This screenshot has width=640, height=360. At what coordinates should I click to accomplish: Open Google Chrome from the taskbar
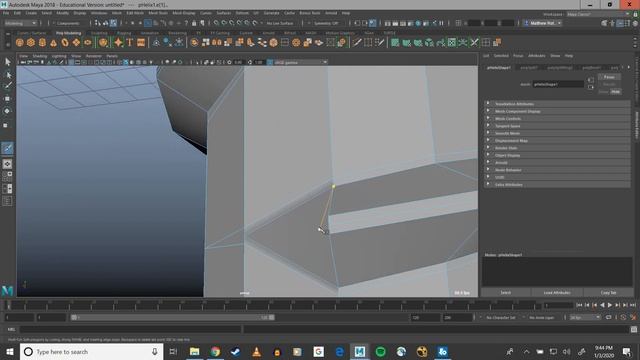[x=215, y=351]
